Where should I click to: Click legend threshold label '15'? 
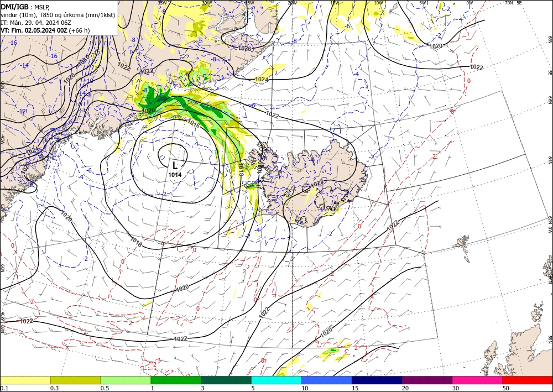pyautogui.click(x=355, y=388)
